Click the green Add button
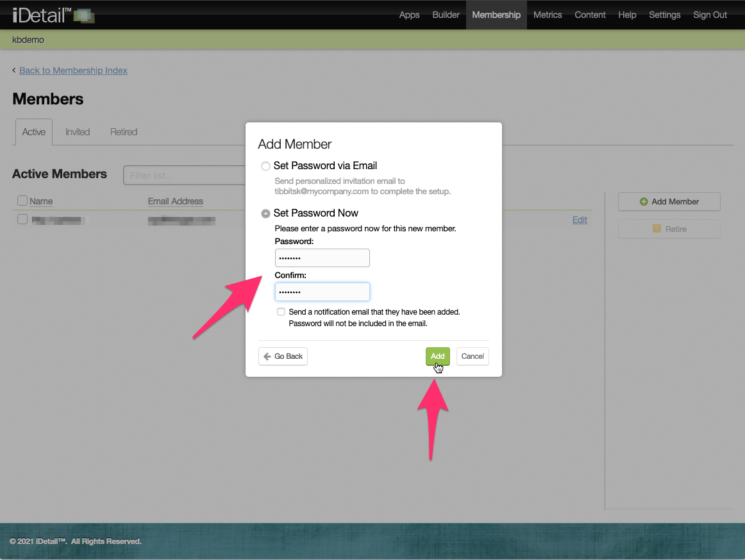 click(437, 356)
